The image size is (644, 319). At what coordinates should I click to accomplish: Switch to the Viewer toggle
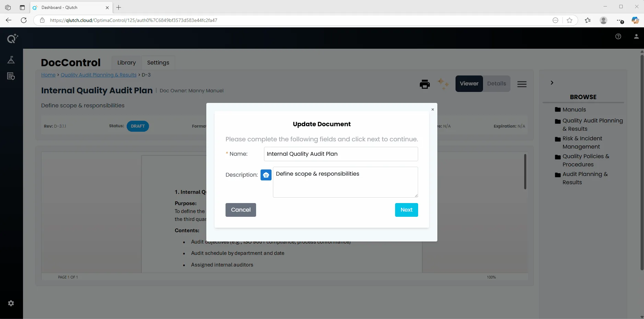(x=469, y=84)
